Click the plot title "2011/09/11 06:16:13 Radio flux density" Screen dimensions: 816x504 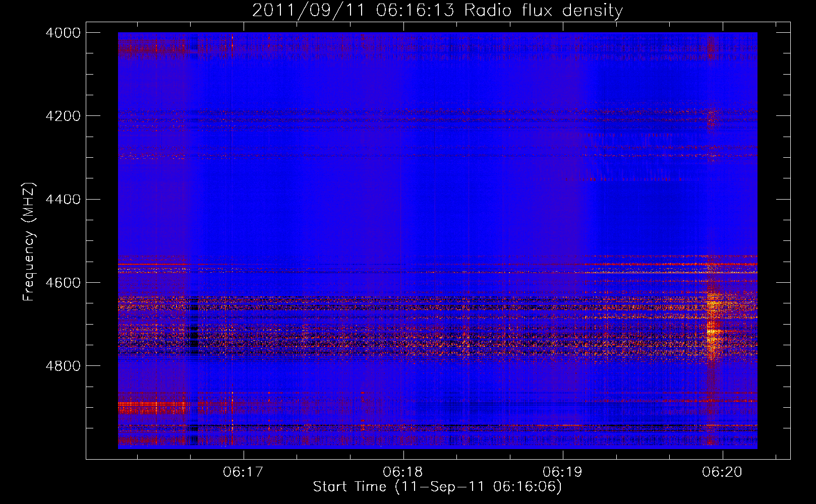coord(437,11)
